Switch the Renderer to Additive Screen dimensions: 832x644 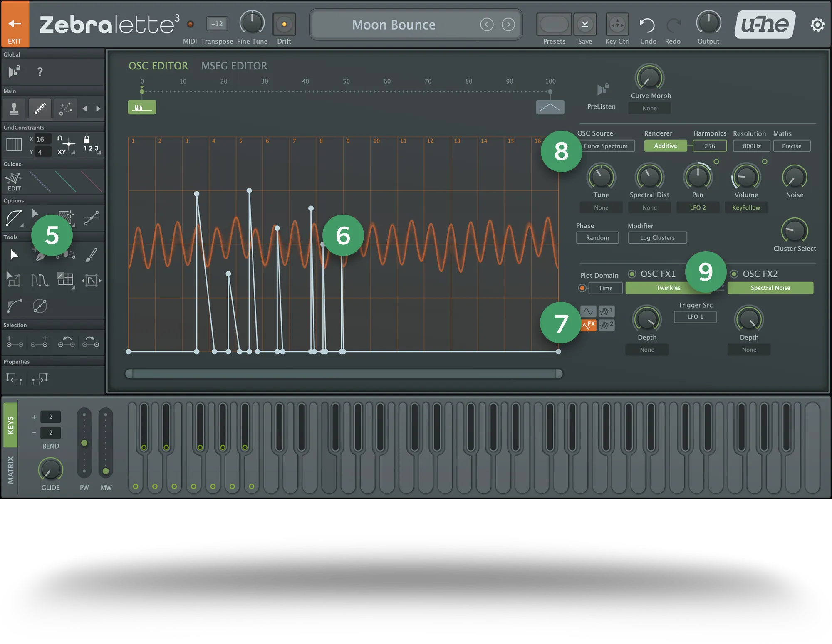[665, 146]
